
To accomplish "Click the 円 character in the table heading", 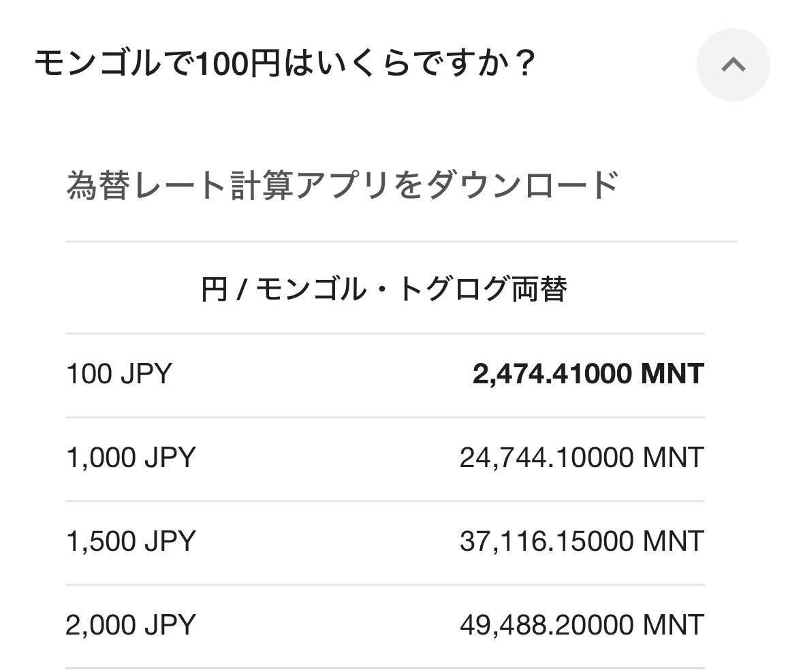I will click(x=214, y=289).
